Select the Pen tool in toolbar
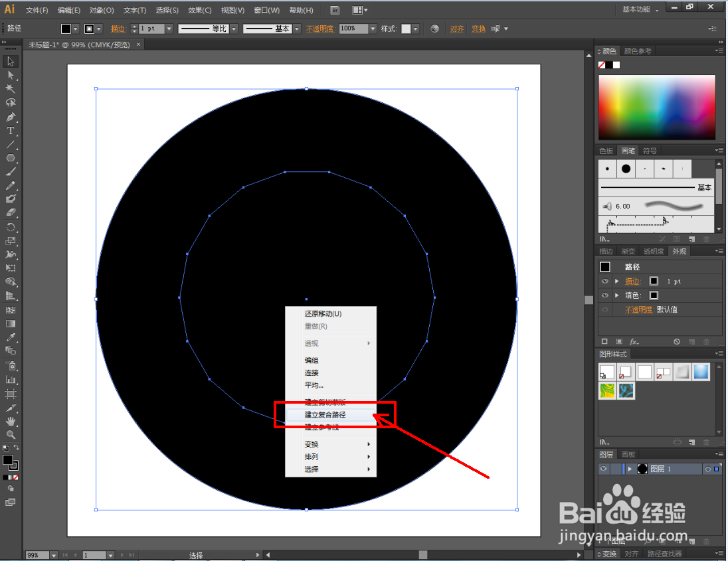728x561 pixels. (x=11, y=117)
